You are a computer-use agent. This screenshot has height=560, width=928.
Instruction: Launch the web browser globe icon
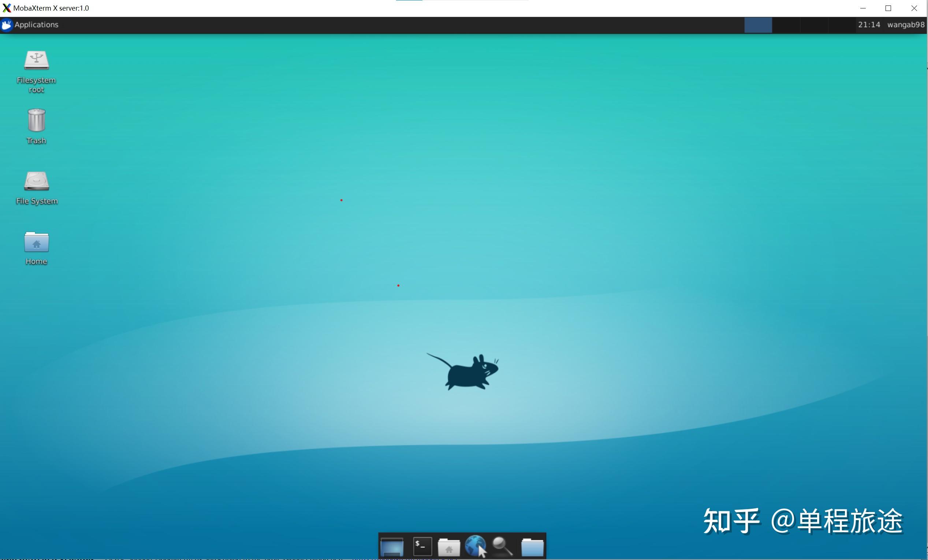click(x=475, y=546)
